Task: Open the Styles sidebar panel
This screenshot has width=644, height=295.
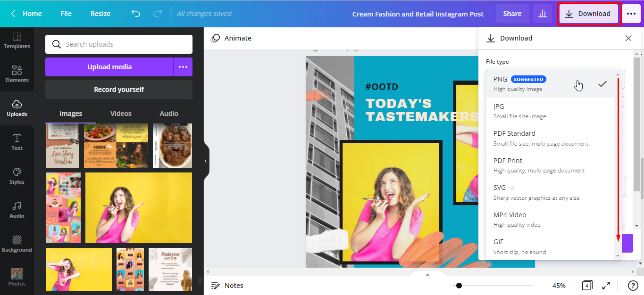Action: coord(17,176)
